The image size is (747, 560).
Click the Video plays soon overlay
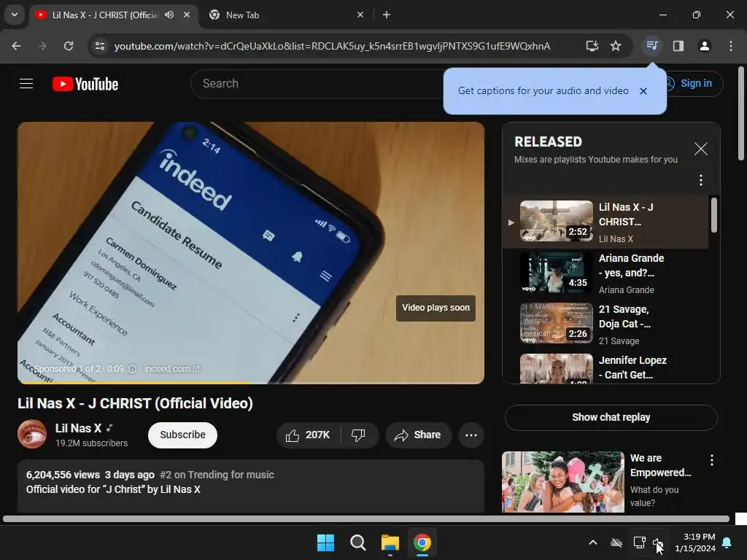tap(436, 308)
